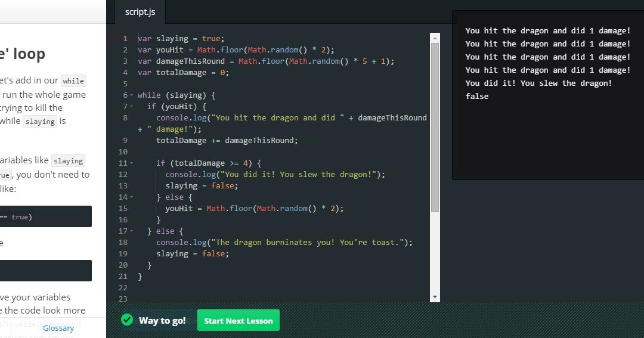Click the editor scrollbar down arrow
The image size is (644, 338).
[x=435, y=296]
